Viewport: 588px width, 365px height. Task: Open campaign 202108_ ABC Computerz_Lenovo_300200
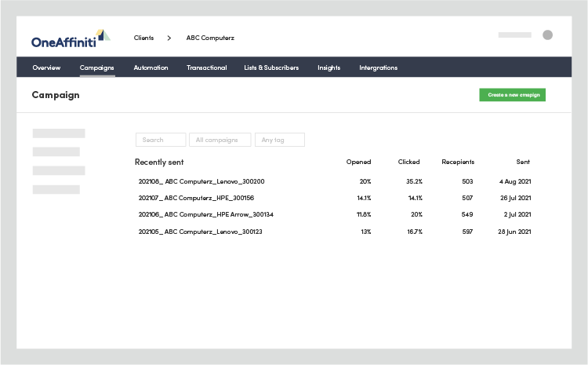201,181
